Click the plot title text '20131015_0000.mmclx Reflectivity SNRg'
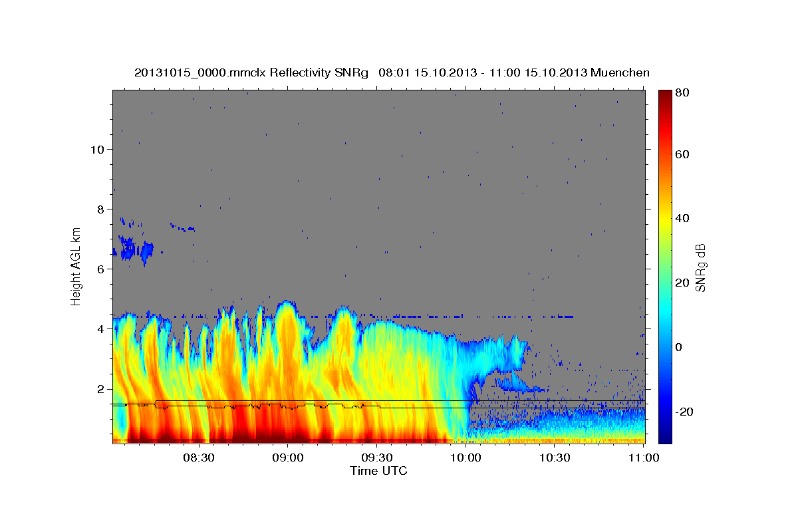This screenshot has height=532, width=798. pyautogui.click(x=251, y=72)
